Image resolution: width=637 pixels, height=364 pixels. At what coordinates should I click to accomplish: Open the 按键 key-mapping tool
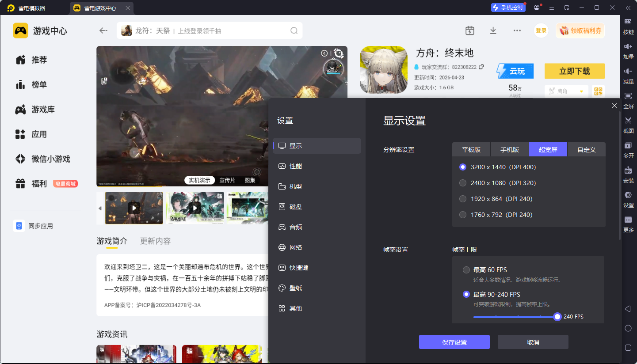click(x=628, y=26)
